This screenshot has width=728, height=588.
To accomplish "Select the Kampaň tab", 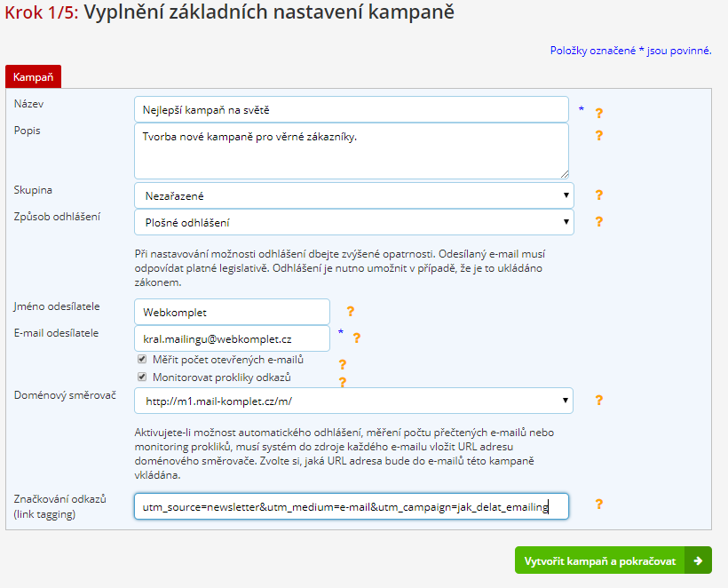I will 34,76.
